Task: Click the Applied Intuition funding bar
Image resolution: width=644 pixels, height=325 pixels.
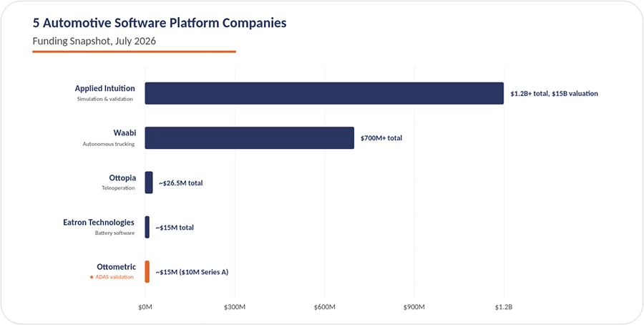Action: pos(324,93)
